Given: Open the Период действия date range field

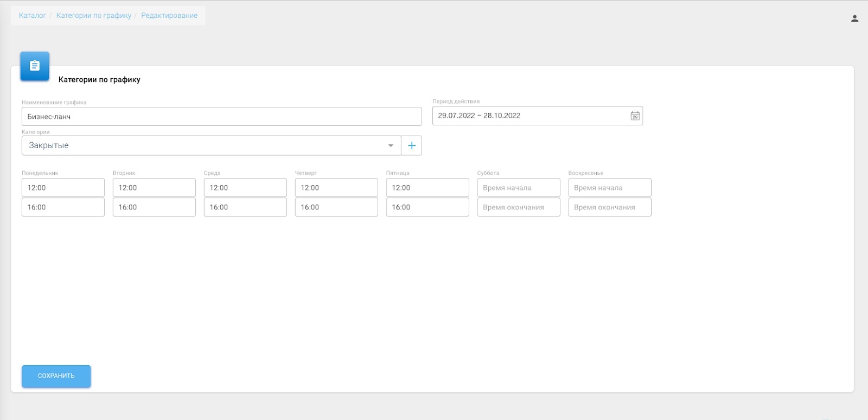Looking at the screenshot, I should click(529, 116).
